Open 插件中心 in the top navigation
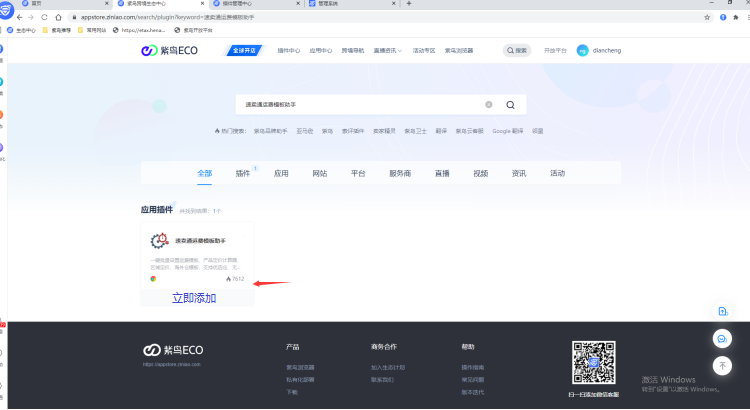Image resolution: width=750 pixels, height=410 pixels. pos(288,50)
